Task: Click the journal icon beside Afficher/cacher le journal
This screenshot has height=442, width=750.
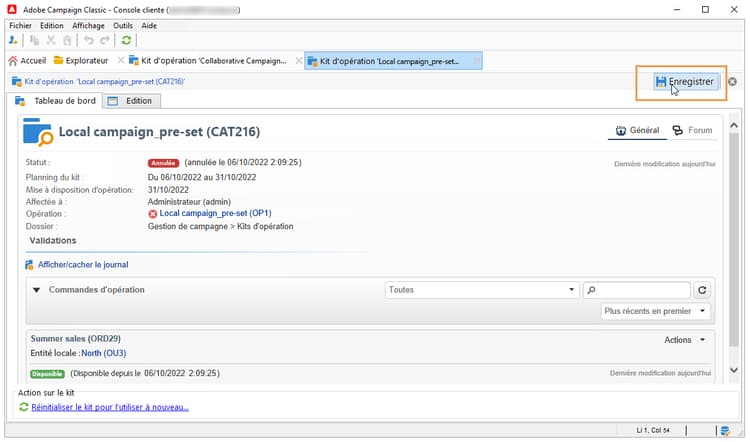Action: 30,265
